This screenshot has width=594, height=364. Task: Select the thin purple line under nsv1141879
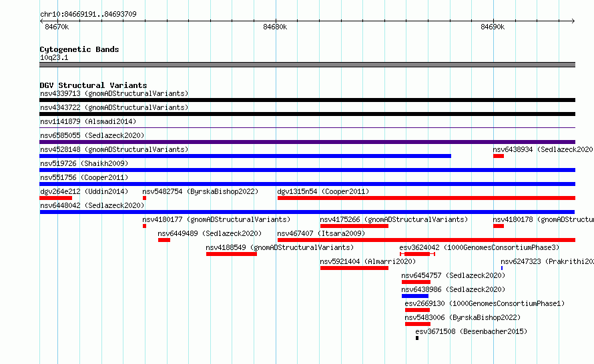pyautogui.click(x=307, y=128)
